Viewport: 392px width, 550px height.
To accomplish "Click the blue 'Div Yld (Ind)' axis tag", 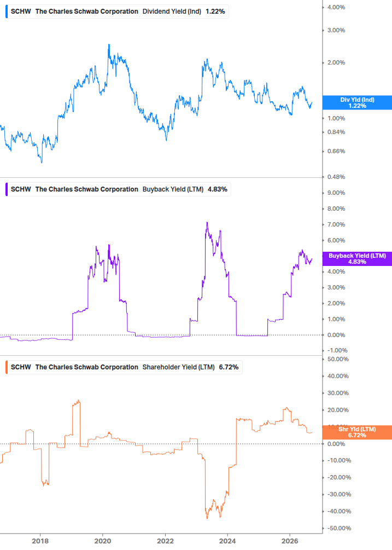I will click(x=357, y=103).
